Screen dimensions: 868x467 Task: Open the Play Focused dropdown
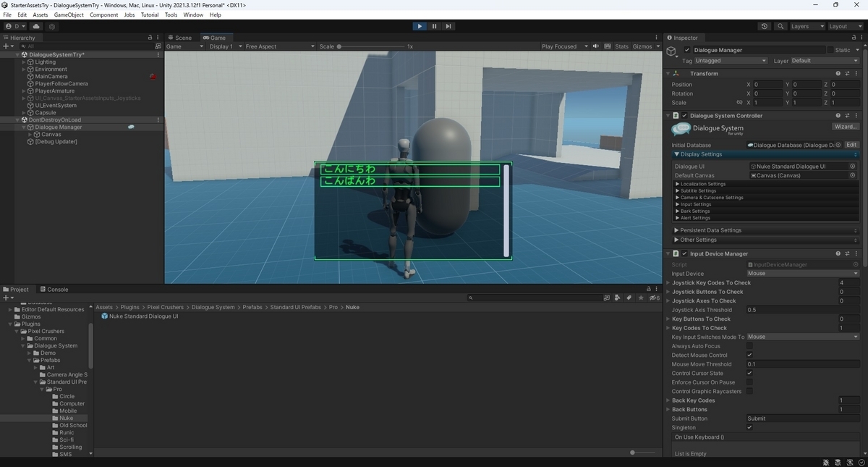coord(563,46)
